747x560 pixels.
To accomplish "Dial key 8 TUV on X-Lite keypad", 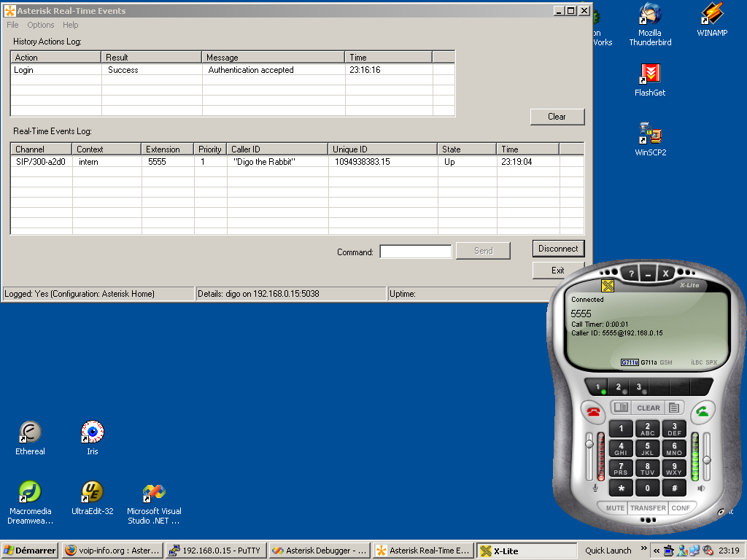I will tap(648, 468).
